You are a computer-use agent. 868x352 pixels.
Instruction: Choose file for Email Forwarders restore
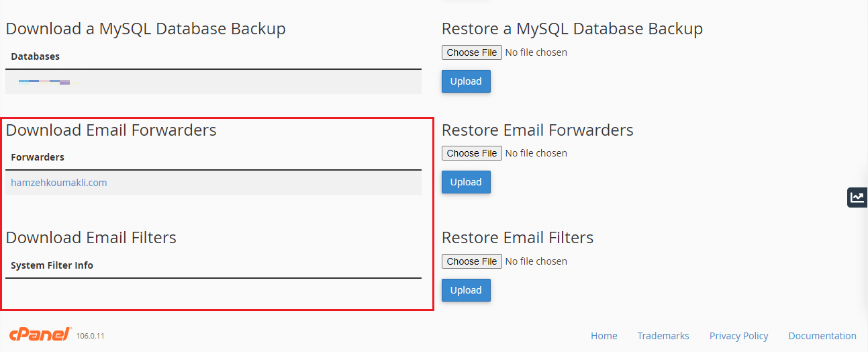[472, 153]
